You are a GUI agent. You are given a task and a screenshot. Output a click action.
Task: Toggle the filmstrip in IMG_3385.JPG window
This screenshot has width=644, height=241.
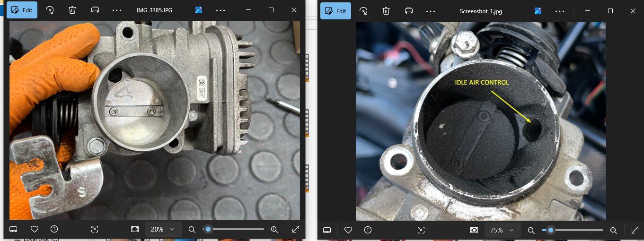click(x=13, y=229)
